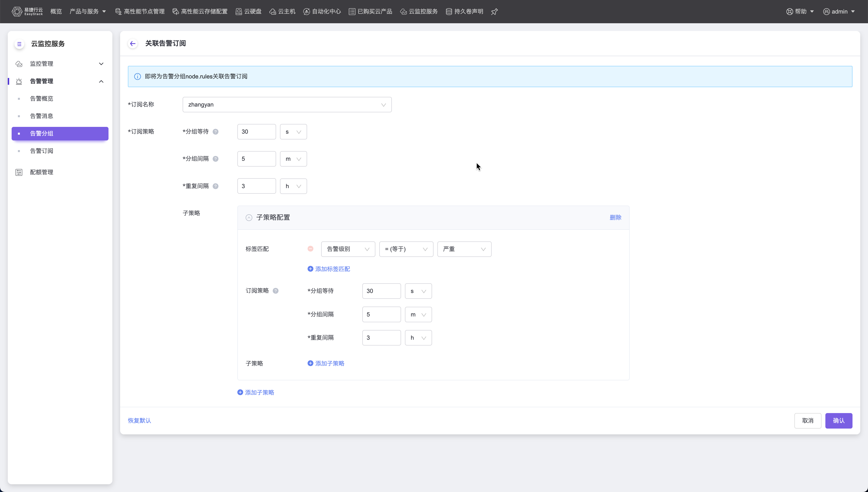The width and height of the screenshot is (868, 492).
Task: Click help icon next to 重复间隔
Action: [215, 186]
